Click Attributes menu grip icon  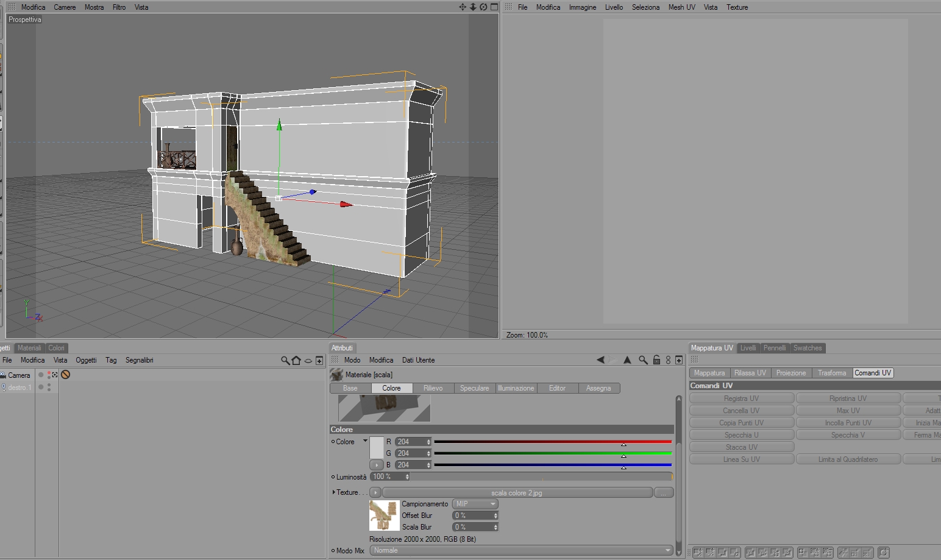pos(335,360)
